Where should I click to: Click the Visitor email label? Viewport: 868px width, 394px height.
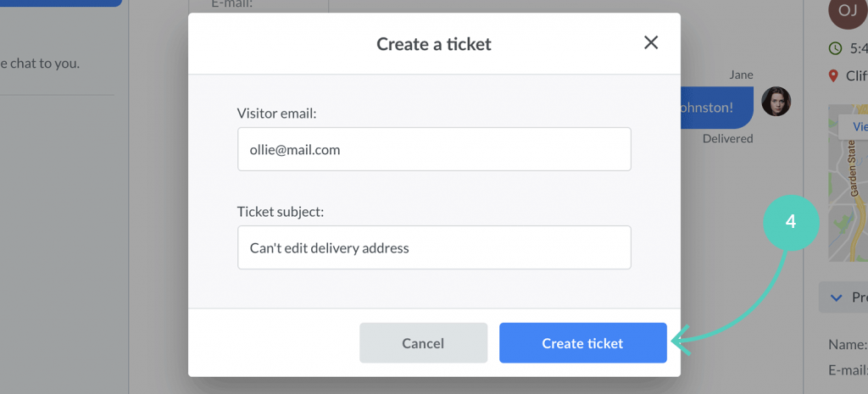point(277,114)
